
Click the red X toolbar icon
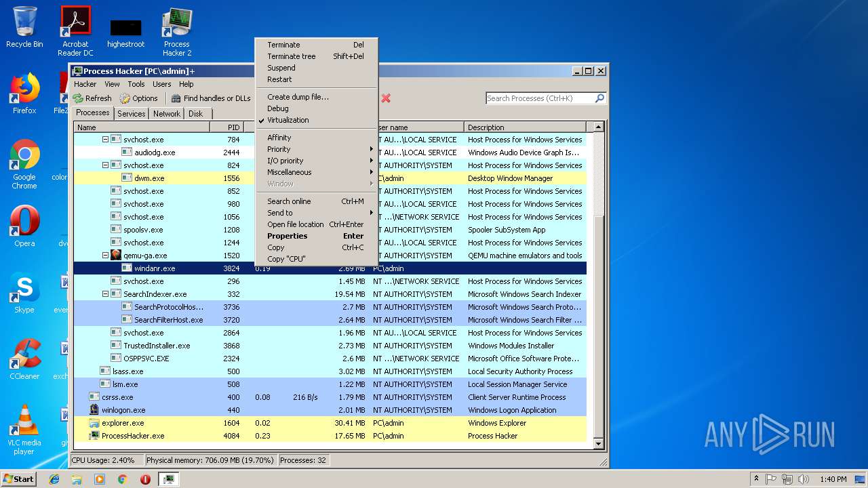386,98
